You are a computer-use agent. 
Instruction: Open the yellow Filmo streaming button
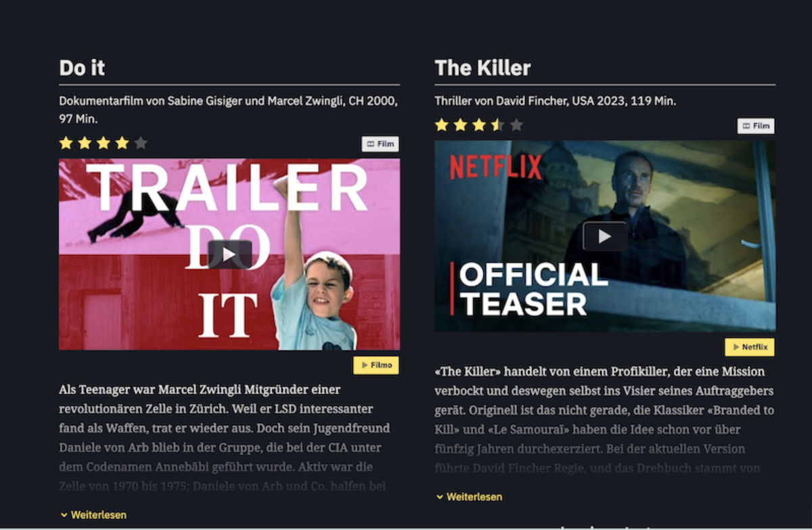click(376, 366)
